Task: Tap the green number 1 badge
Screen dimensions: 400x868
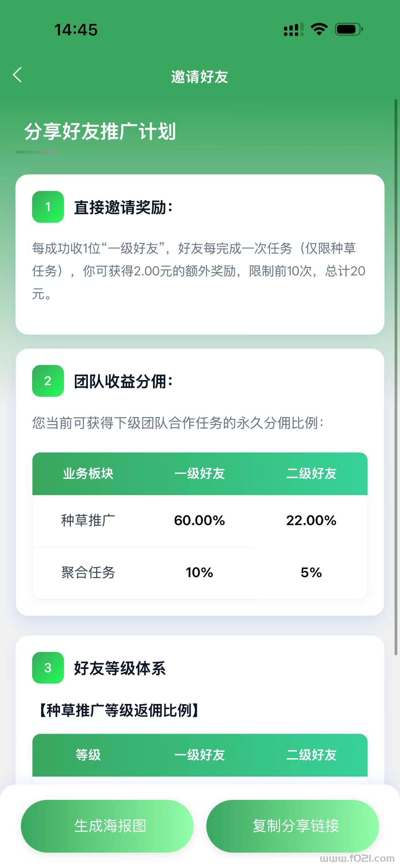Action: [x=48, y=207]
